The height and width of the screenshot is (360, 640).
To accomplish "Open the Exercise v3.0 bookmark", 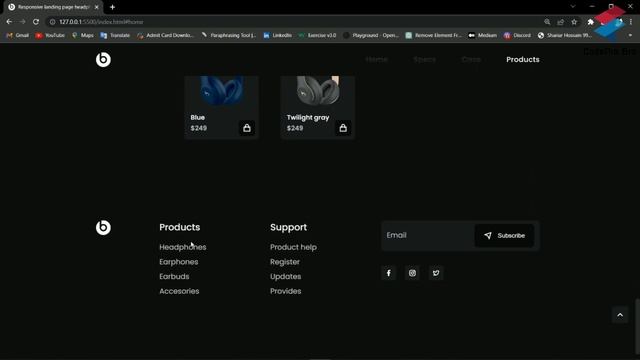I will click(317, 36).
